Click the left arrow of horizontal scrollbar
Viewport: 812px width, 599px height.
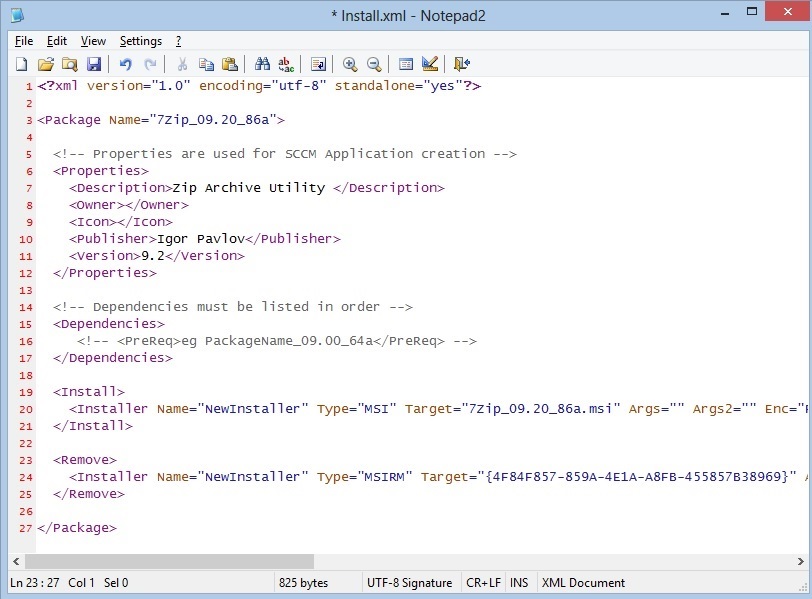(x=17, y=561)
